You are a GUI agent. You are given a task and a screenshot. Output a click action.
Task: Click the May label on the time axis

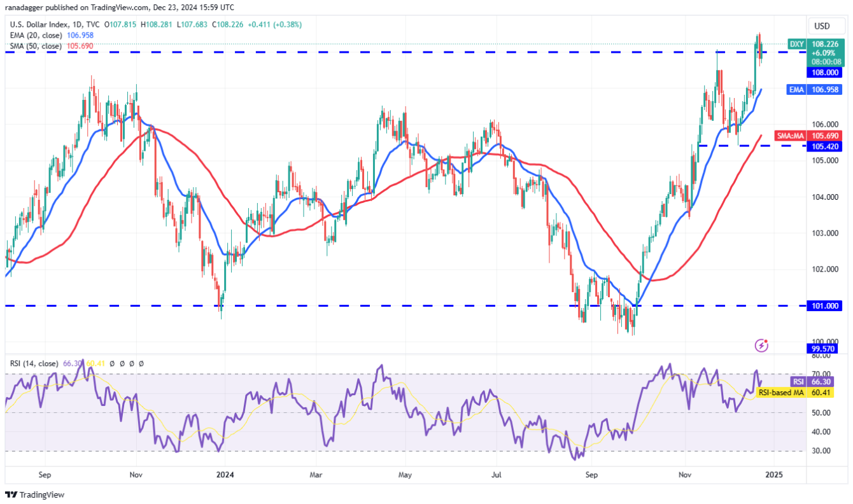tap(406, 475)
